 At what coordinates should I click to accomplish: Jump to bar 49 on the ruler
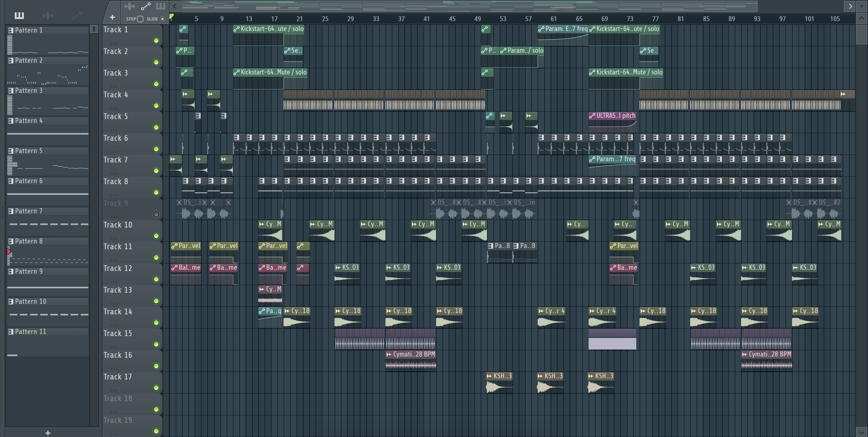(477, 19)
